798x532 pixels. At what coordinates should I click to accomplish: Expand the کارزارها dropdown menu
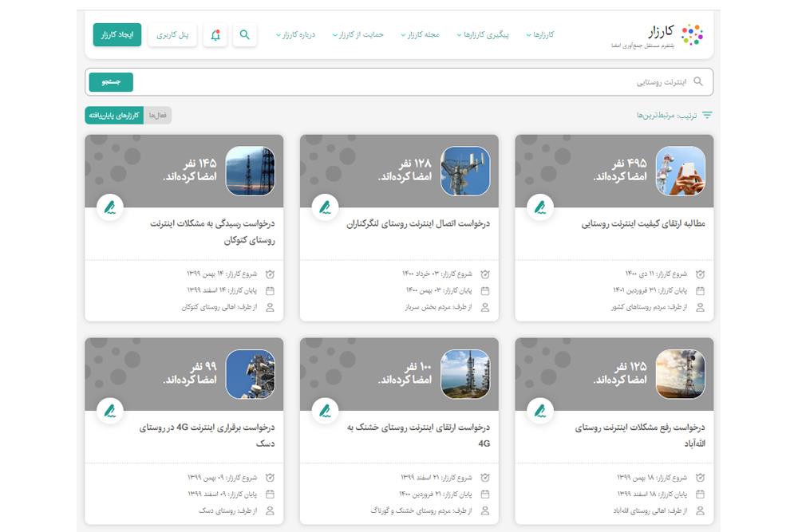540,35
